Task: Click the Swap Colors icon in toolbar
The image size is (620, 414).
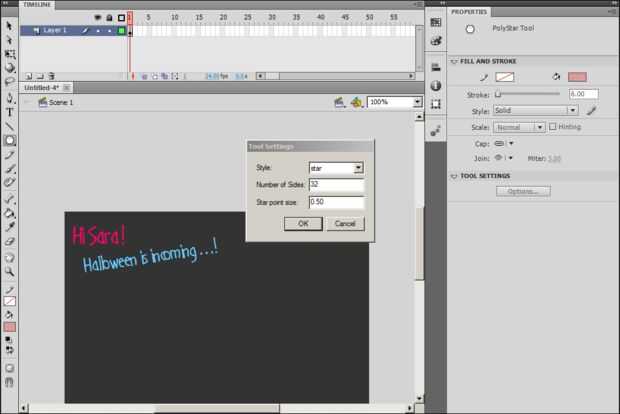Action: point(10,350)
